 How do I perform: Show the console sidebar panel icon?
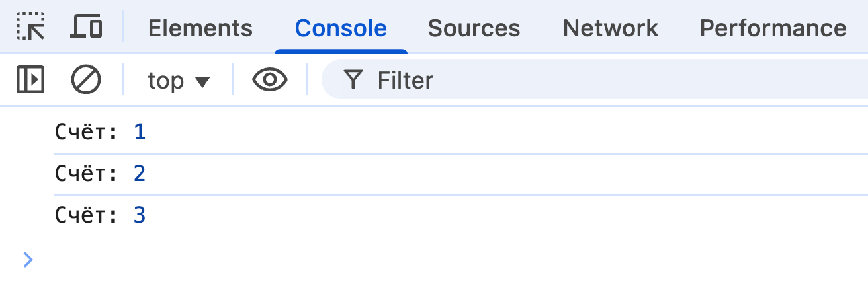click(30, 80)
